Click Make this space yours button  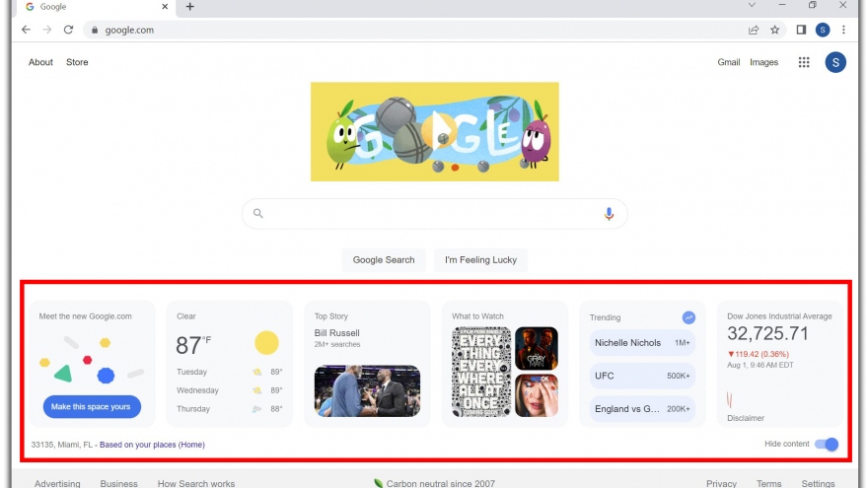click(92, 406)
